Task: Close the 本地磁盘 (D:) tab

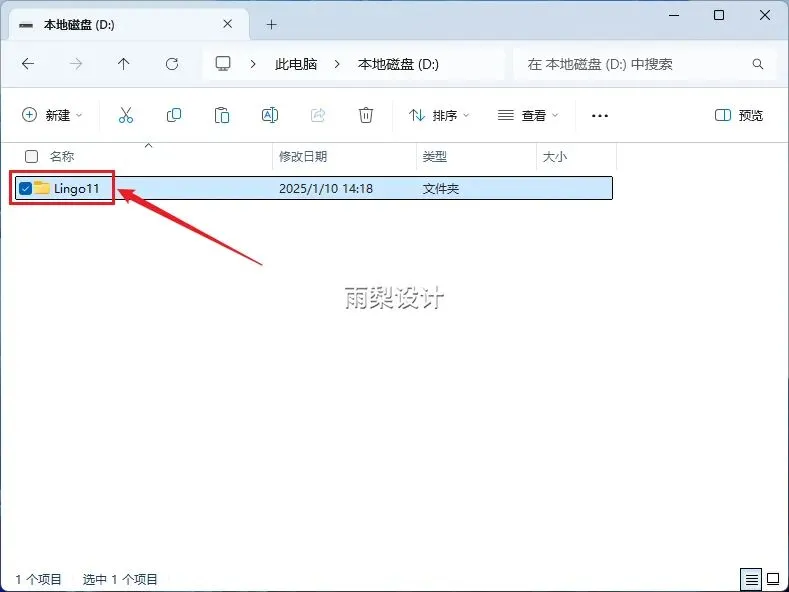Action: tap(227, 24)
